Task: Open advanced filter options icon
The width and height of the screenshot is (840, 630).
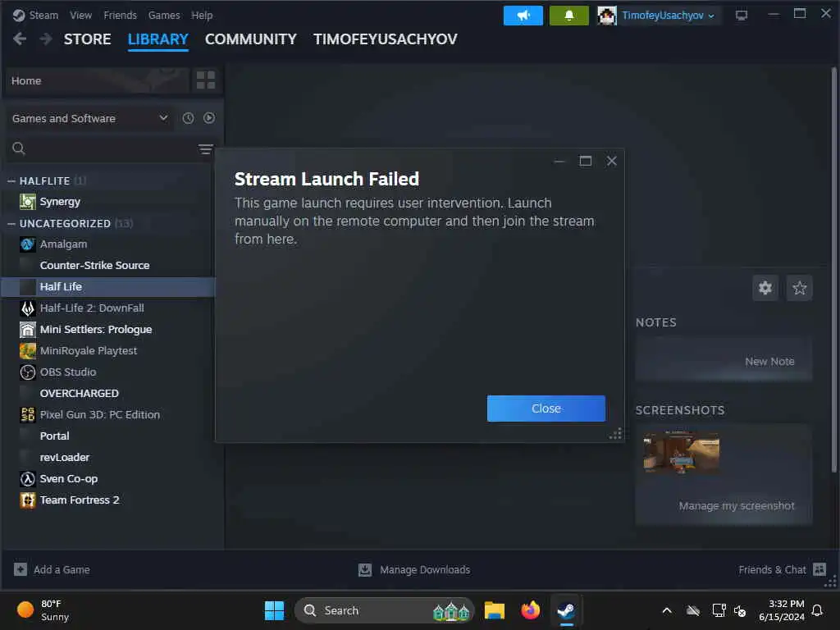Action: [205, 149]
